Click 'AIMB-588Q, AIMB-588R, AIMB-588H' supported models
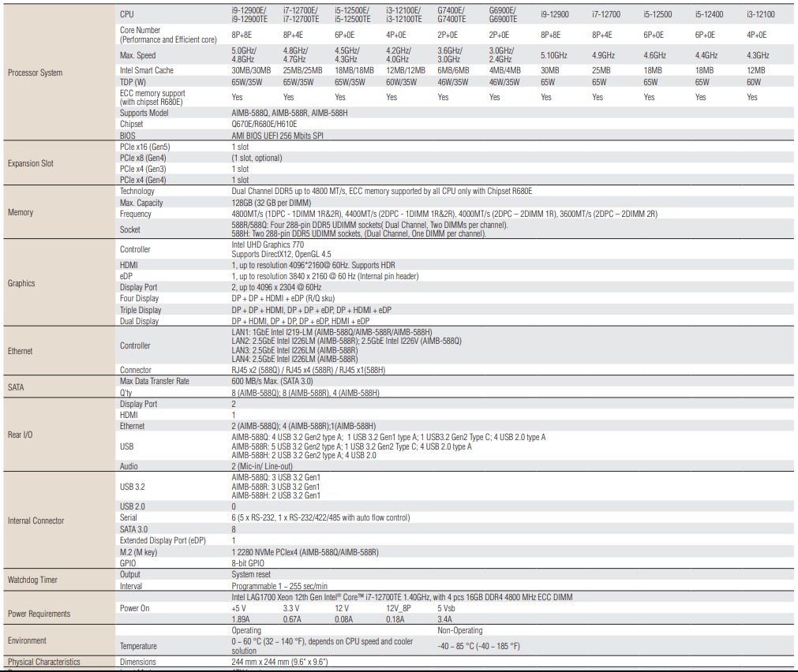This screenshot has height=672, width=798. point(290,113)
